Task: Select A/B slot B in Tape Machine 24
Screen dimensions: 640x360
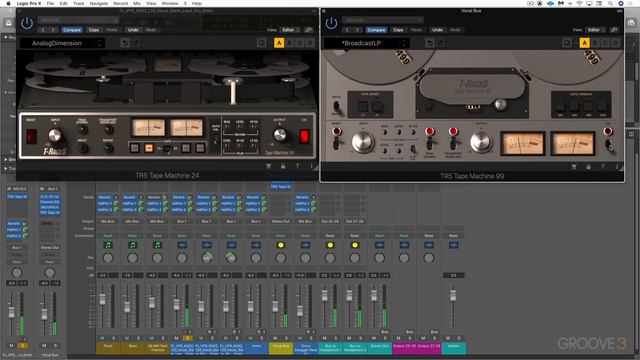Action: click(289, 43)
